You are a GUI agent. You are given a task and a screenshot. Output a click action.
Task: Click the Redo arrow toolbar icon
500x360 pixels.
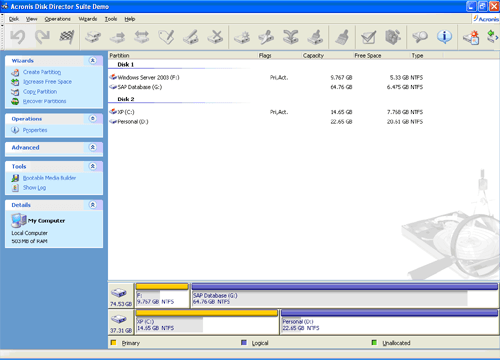click(x=42, y=37)
